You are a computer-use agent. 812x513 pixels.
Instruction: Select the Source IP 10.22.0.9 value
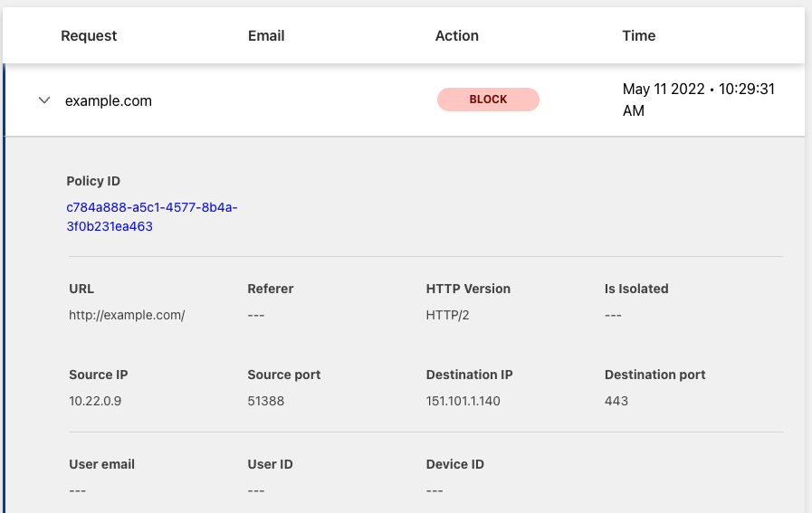point(95,400)
